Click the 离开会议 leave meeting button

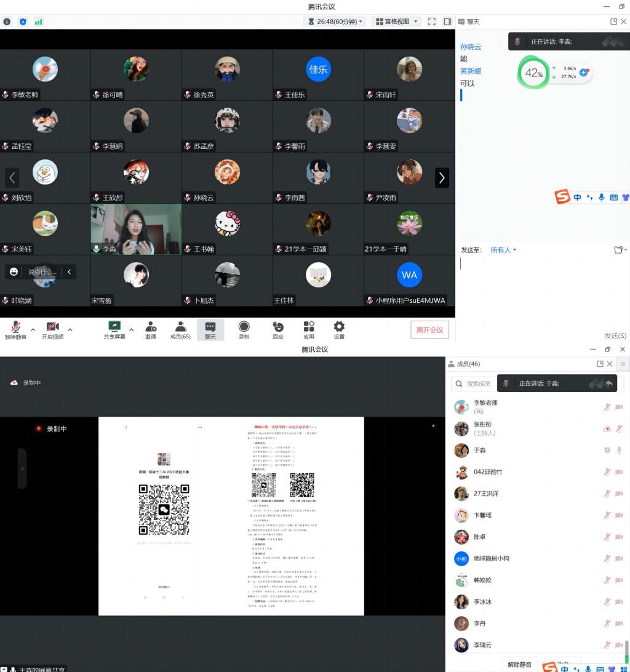(x=429, y=330)
